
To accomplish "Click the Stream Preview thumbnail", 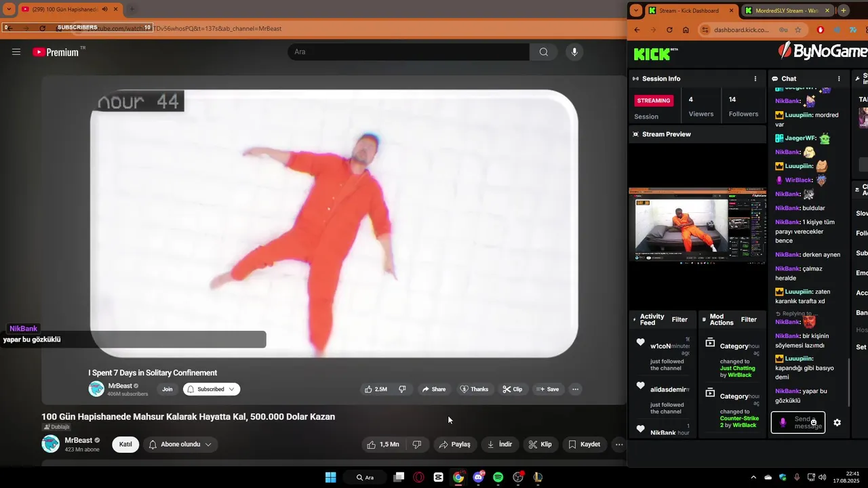I will click(x=697, y=224).
